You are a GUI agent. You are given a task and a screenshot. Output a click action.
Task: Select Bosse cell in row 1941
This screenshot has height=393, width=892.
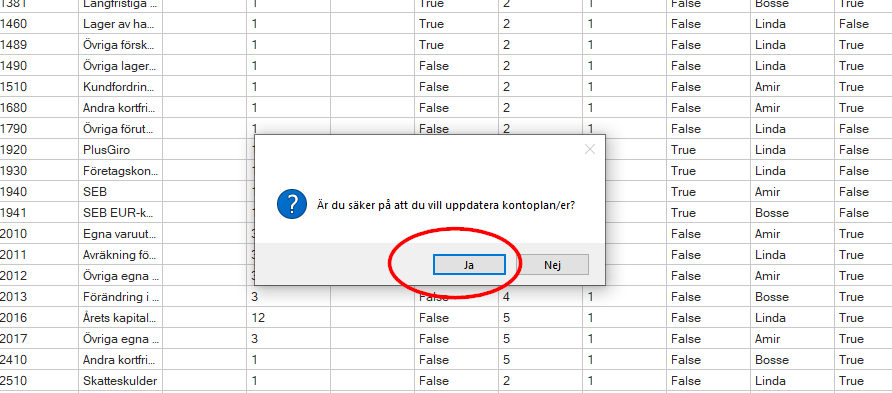coord(793,213)
